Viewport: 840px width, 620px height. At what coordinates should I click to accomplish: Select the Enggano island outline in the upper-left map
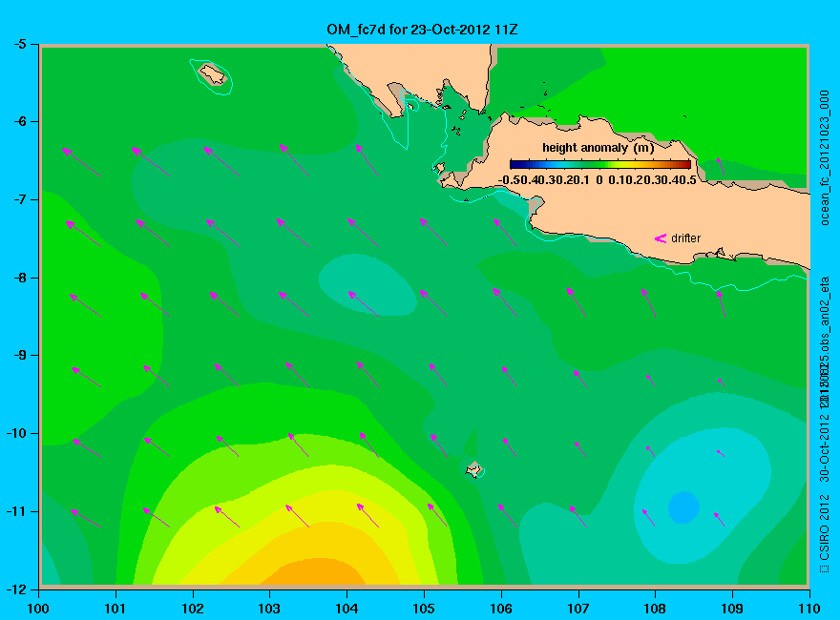[x=213, y=73]
